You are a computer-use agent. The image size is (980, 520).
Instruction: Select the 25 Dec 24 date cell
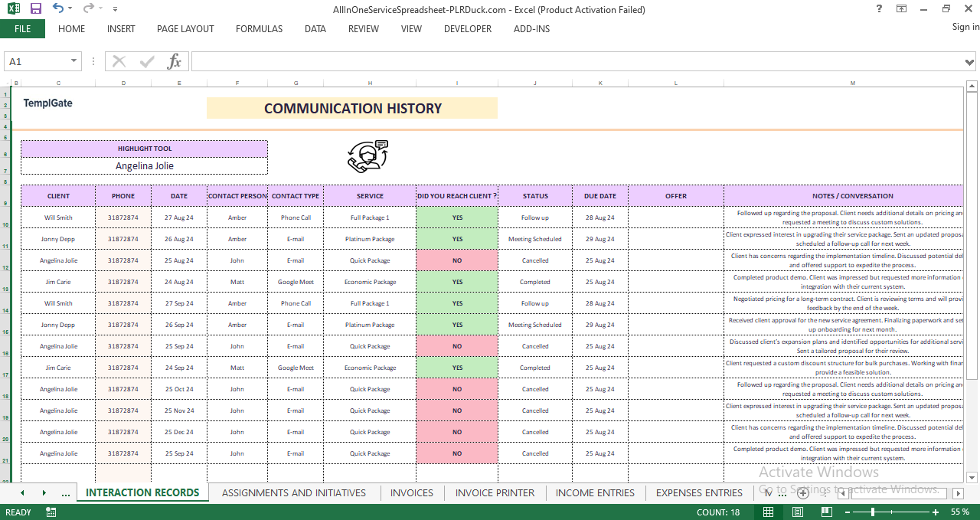[x=179, y=432]
